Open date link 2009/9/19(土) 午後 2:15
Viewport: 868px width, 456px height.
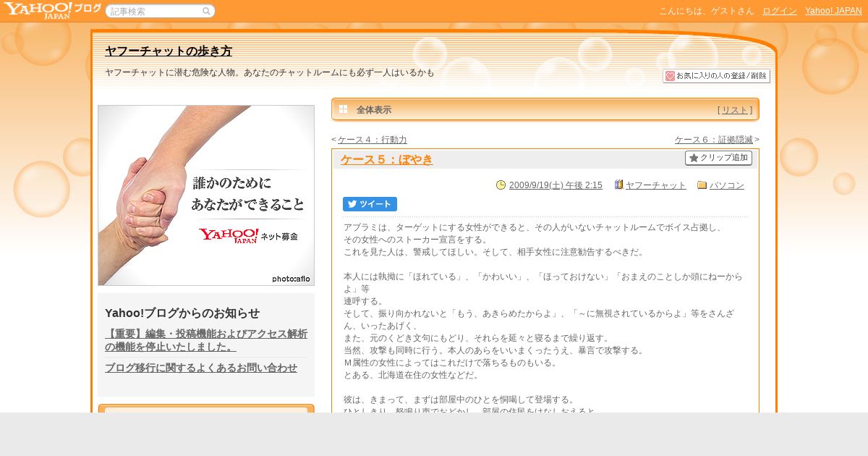click(x=556, y=185)
